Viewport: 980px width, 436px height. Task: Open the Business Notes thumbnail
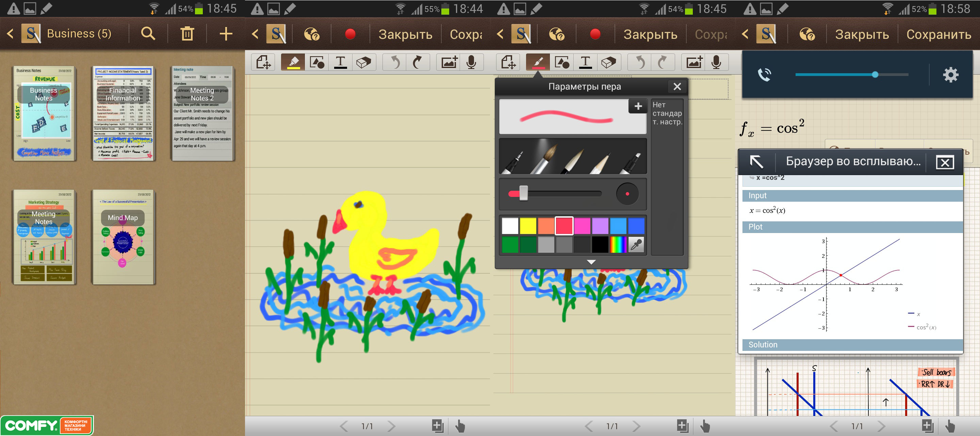[x=44, y=114]
